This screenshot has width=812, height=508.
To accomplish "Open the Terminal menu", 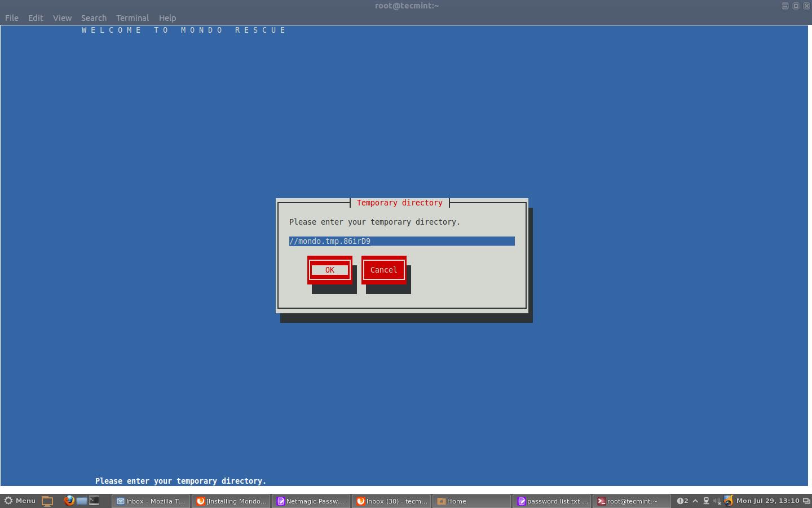I will (x=132, y=18).
